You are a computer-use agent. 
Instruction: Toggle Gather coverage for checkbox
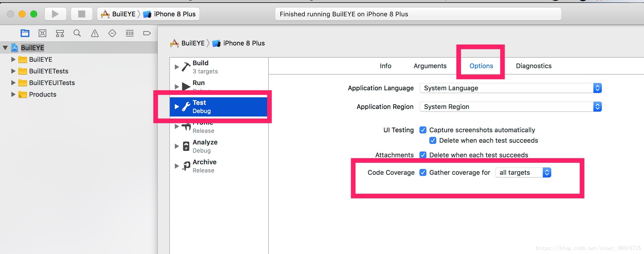pyautogui.click(x=423, y=172)
